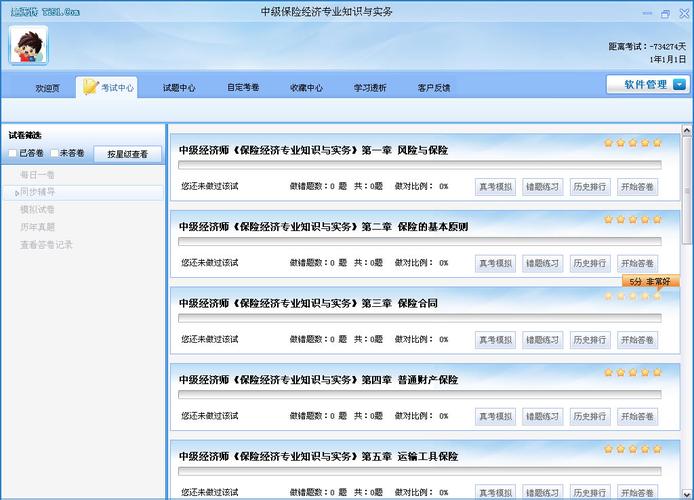694x500 pixels.
Task: Click first star of 第四章 普通财产保险
Action: pos(608,372)
